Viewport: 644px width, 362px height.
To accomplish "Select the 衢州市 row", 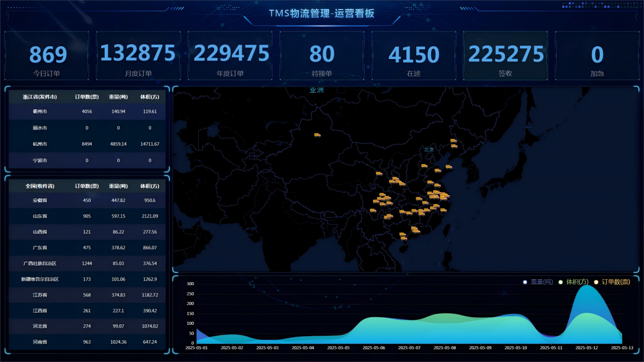I will coord(87,111).
